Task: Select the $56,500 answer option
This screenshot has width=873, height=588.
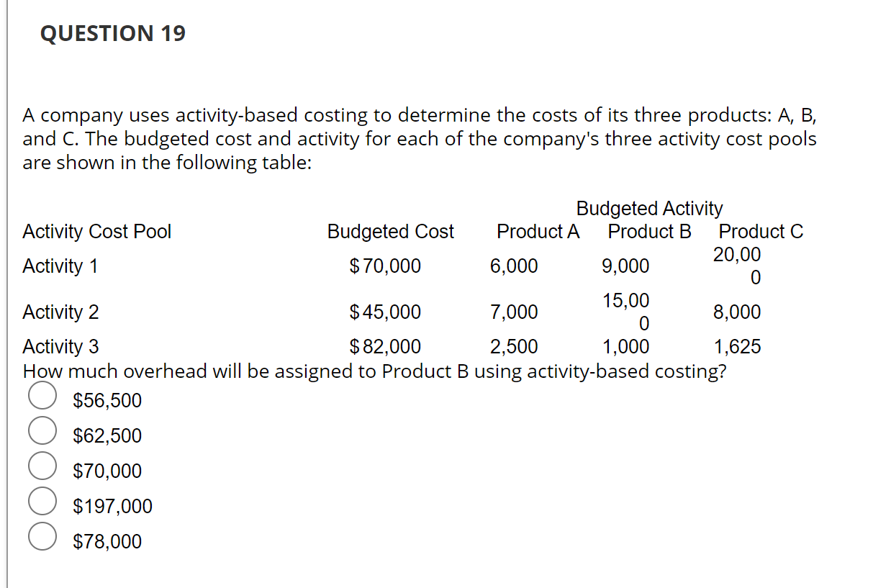Action: [42, 395]
